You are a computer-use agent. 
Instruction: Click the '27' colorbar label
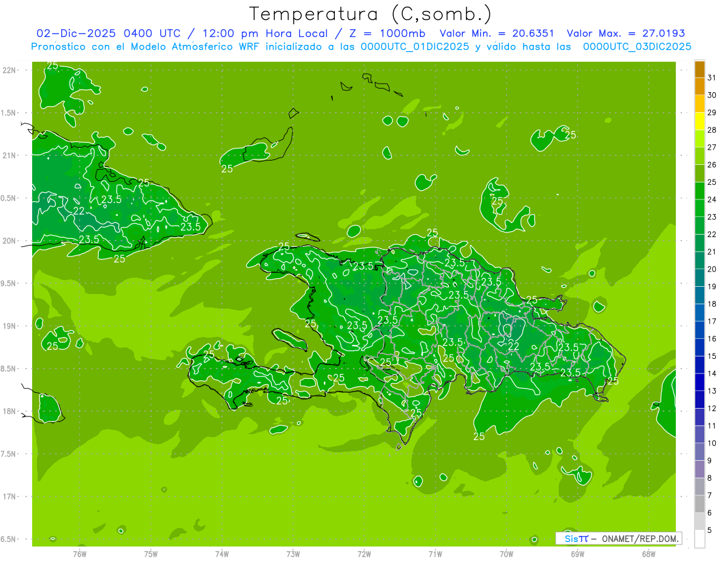point(712,147)
